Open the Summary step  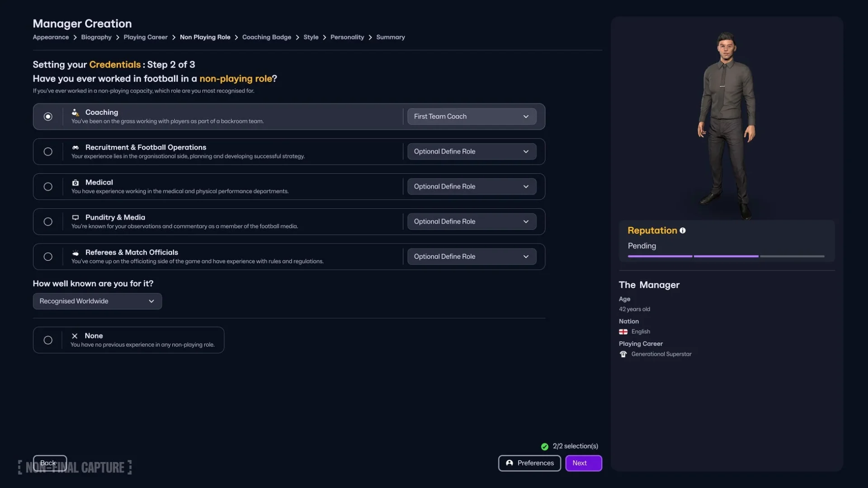click(391, 37)
